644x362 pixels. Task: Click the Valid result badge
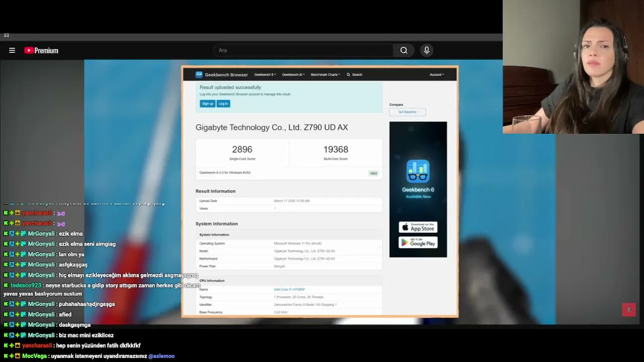[373, 173]
